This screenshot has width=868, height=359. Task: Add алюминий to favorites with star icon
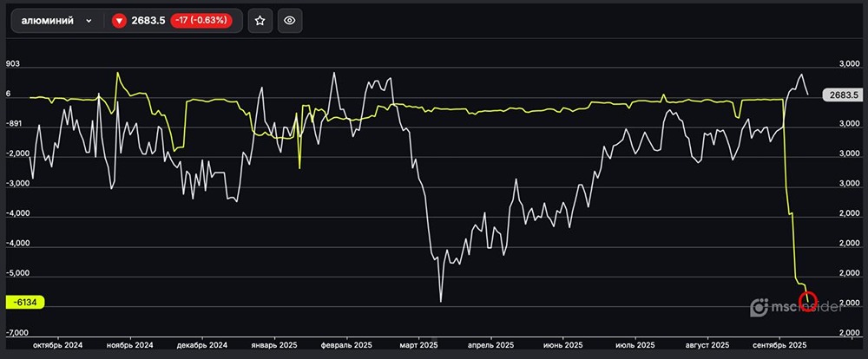(260, 21)
